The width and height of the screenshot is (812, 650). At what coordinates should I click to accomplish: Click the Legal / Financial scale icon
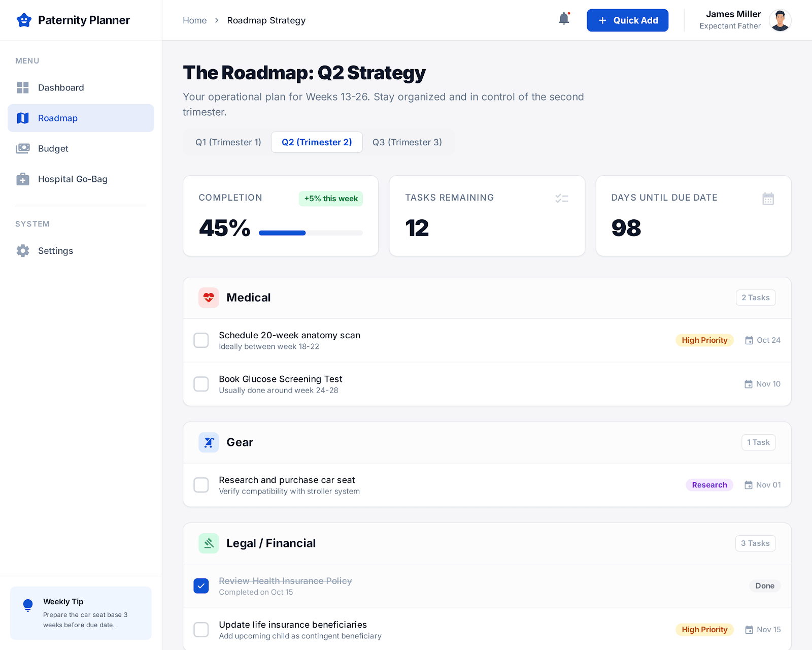click(x=209, y=543)
